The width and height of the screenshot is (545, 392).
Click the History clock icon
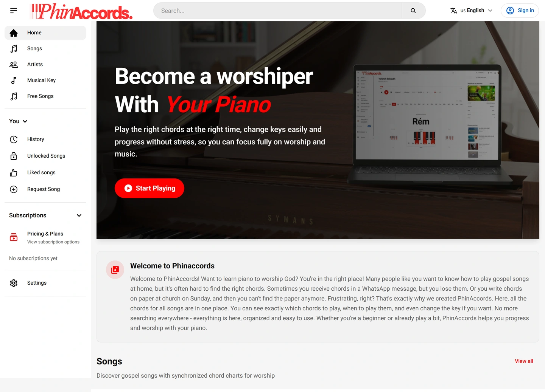[14, 139]
